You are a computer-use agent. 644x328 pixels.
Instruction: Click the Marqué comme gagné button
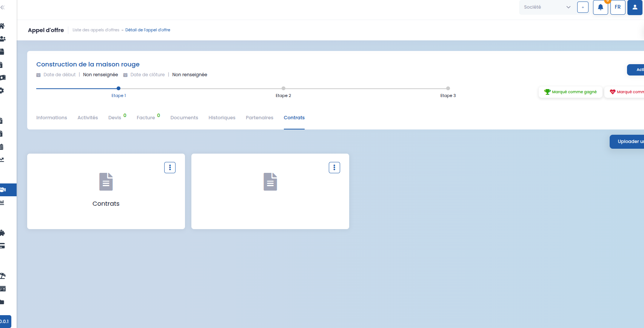[x=570, y=92]
